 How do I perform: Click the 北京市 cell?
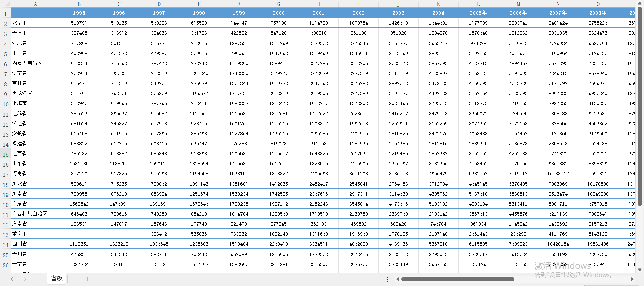(x=35, y=23)
